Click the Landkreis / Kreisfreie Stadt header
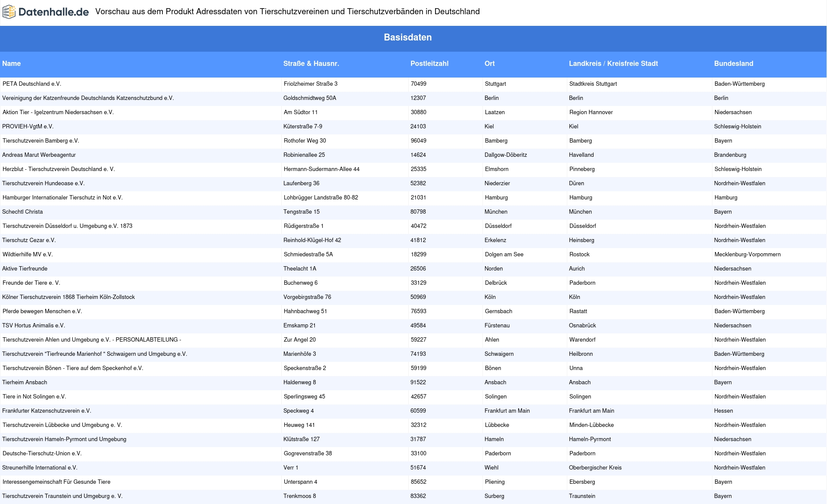This screenshot has height=504, width=827. coord(613,63)
